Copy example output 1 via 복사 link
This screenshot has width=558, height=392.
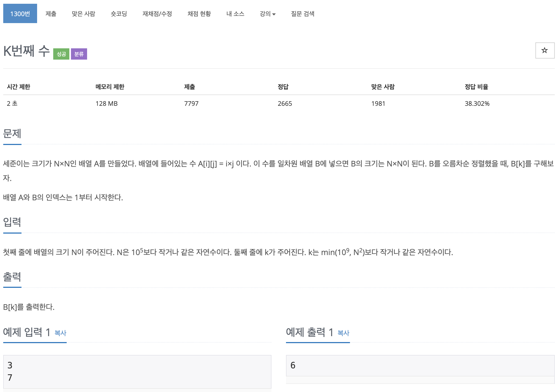(343, 333)
